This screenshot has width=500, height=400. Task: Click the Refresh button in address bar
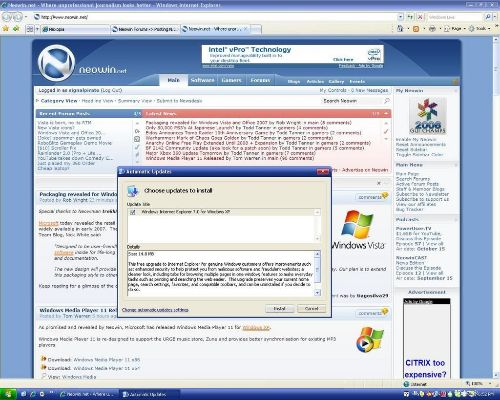coord(410,17)
